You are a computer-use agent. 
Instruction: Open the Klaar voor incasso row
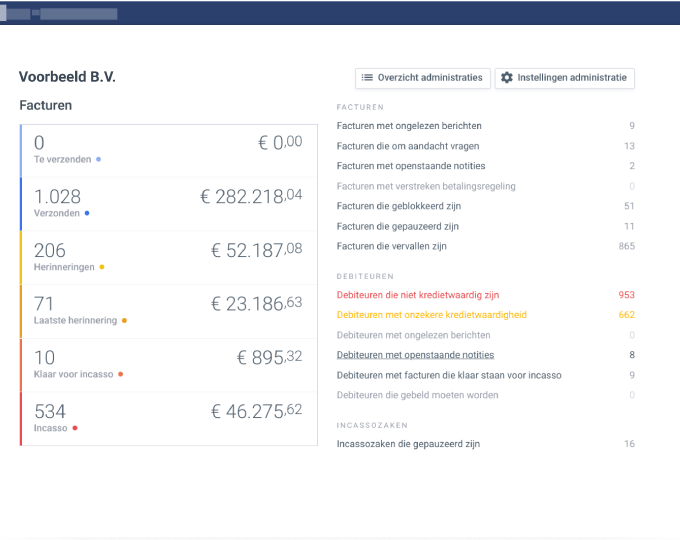click(169, 365)
